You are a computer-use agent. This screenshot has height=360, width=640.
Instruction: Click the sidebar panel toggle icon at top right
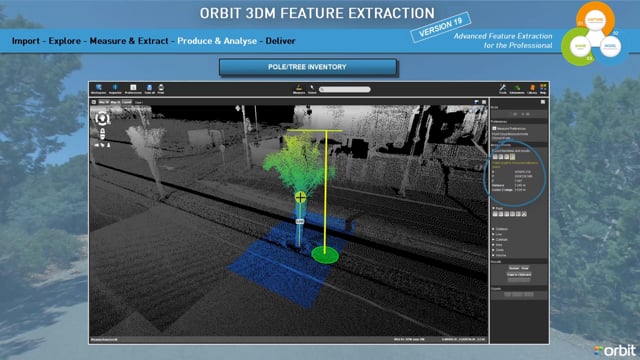click(543, 102)
